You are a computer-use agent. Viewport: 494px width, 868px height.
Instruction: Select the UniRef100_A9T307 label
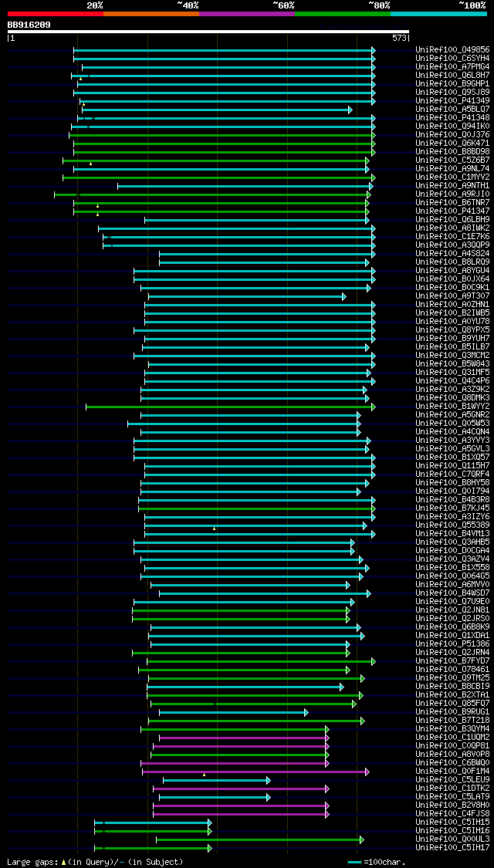(x=452, y=297)
